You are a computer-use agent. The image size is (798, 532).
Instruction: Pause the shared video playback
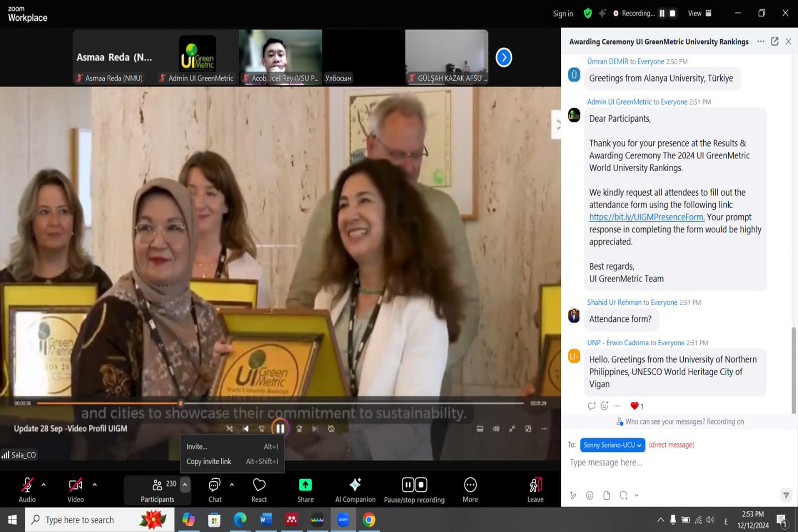(280, 428)
